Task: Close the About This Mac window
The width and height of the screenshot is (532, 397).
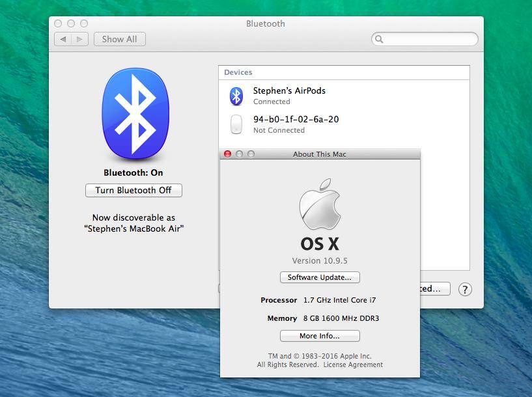Action: [x=228, y=154]
